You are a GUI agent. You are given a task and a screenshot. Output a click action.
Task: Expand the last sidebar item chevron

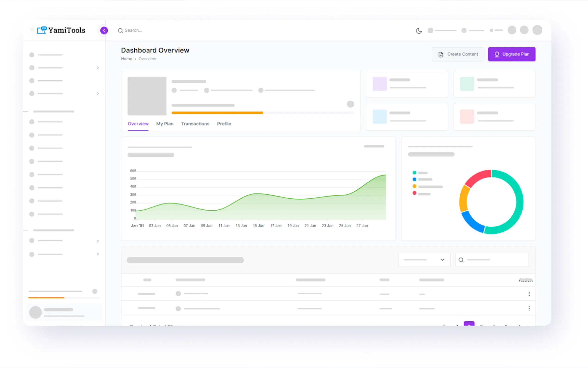coord(98,254)
